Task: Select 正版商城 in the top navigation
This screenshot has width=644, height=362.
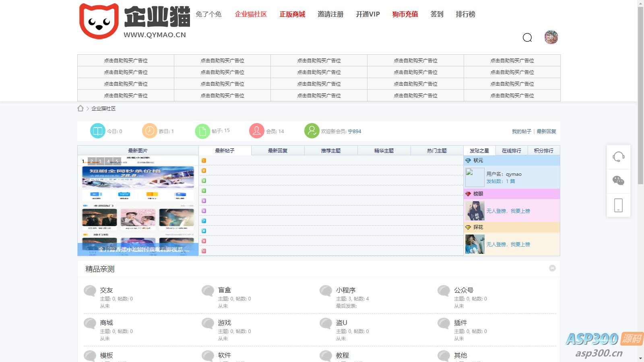Action: pyautogui.click(x=292, y=14)
